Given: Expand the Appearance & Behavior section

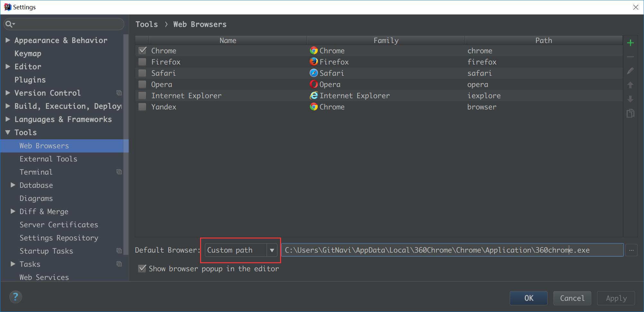Looking at the screenshot, I should [x=8, y=40].
